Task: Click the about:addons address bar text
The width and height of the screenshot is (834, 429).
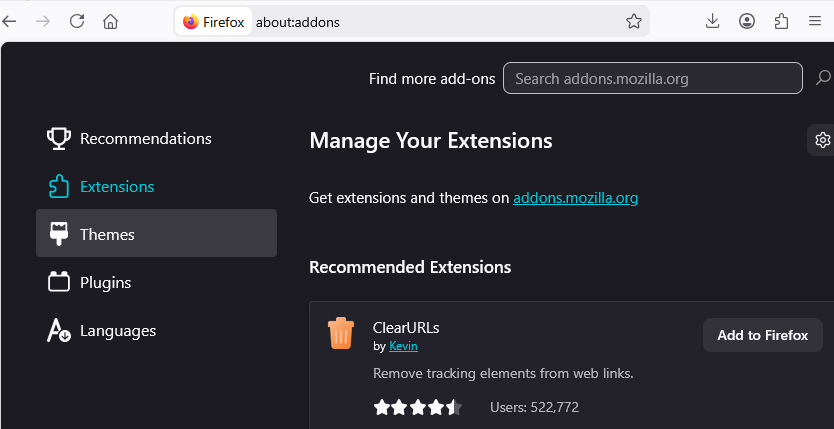Action: (298, 22)
